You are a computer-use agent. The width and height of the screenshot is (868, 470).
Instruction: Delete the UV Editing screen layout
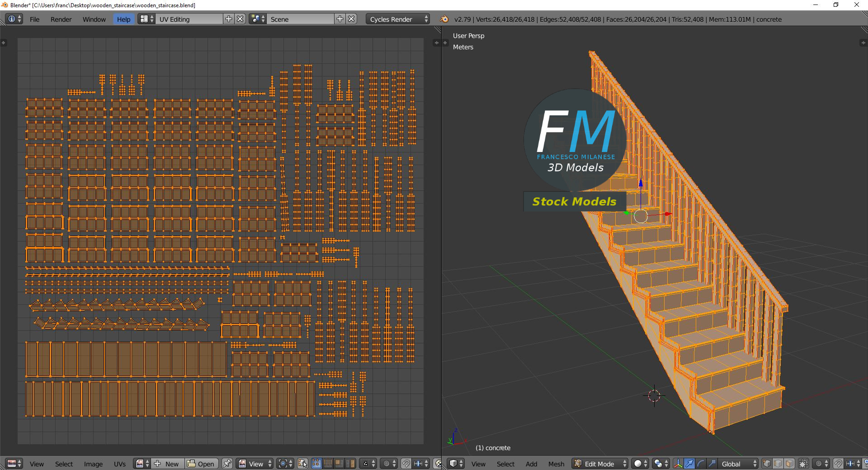[x=241, y=19]
